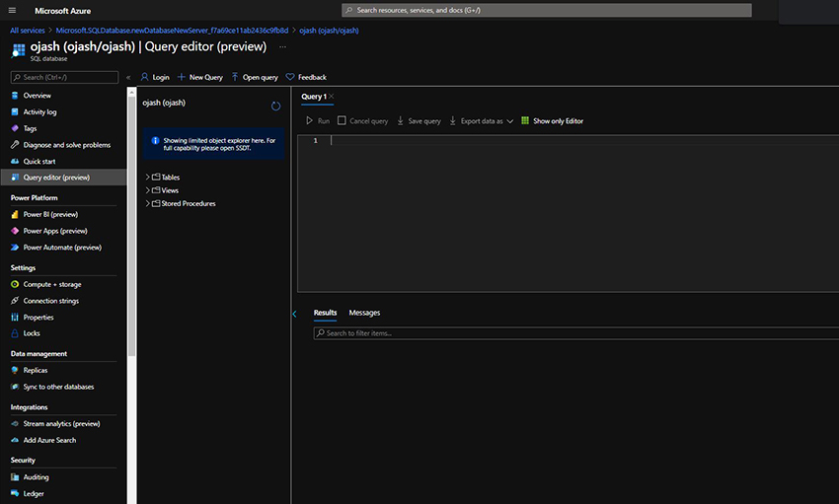Screen dimensions: 839x504
Task: Open the ellipsis more options next to title
Action: point(282,47)
